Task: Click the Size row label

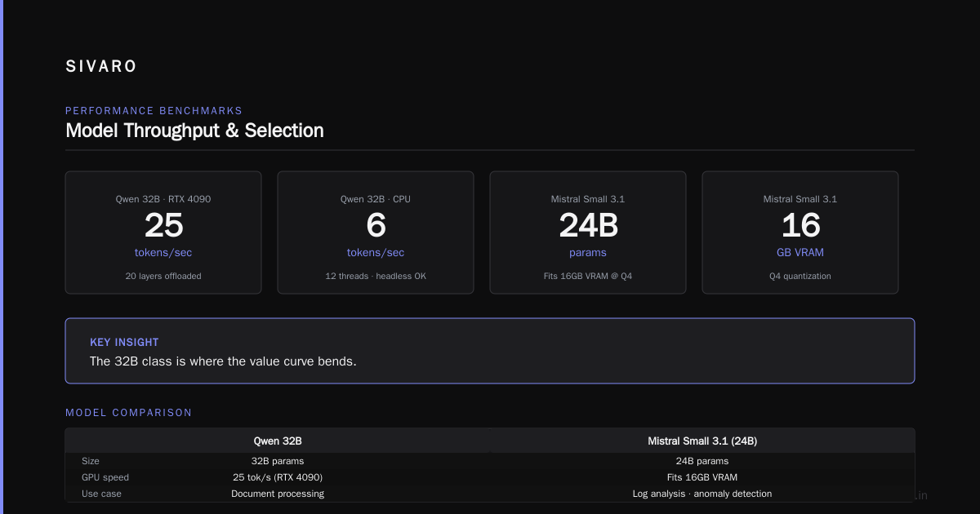Action: [x=91, y=461]
